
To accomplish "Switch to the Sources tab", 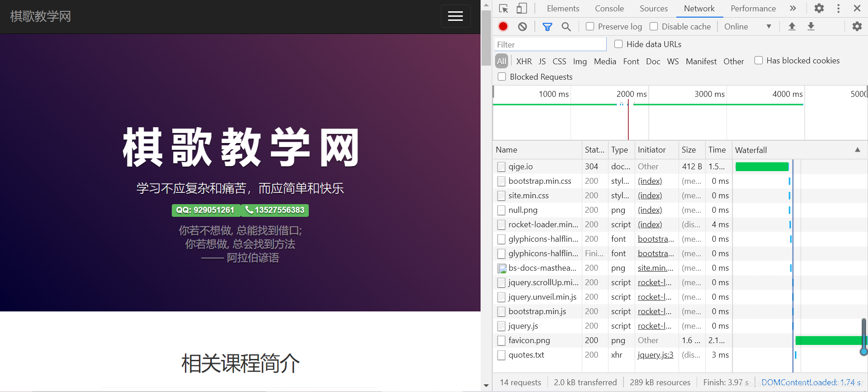I will [x=653, y=9].
